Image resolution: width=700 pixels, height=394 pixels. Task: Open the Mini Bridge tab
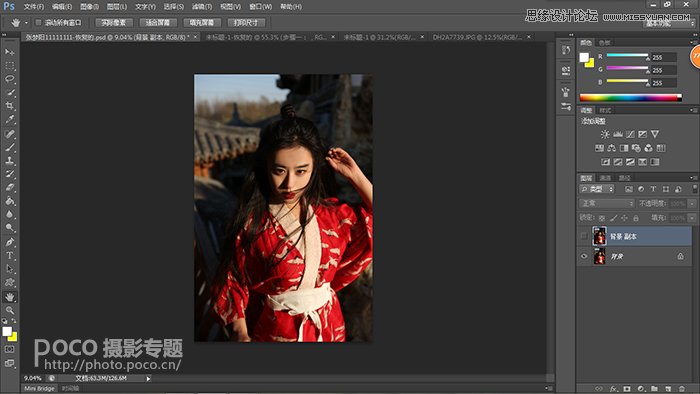pyautogui.click(x=39, y=389)
